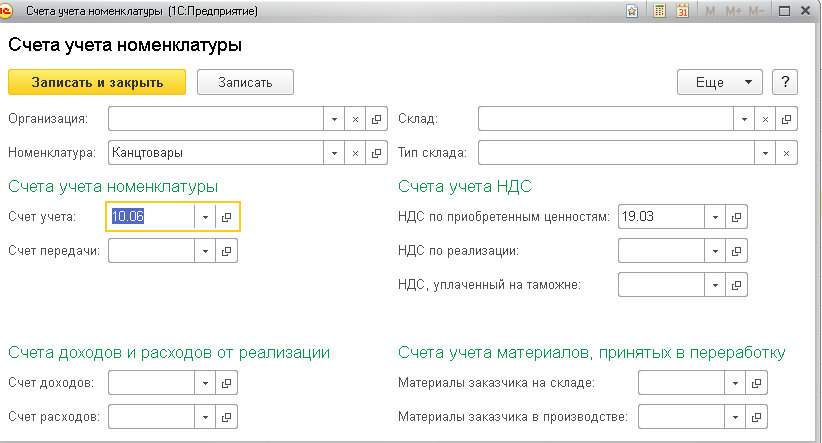Clear the Номенклатура field with the x icon
822x443 pixels.
pos(355,153)
